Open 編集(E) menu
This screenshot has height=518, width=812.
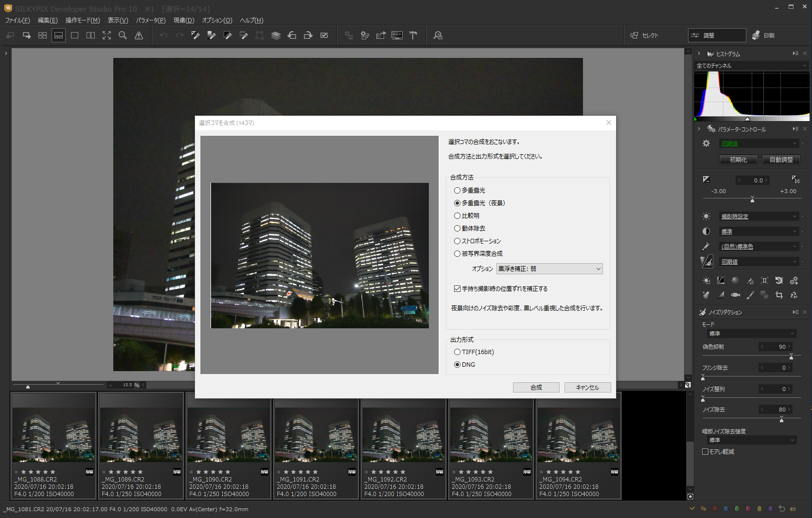(48, 20)
